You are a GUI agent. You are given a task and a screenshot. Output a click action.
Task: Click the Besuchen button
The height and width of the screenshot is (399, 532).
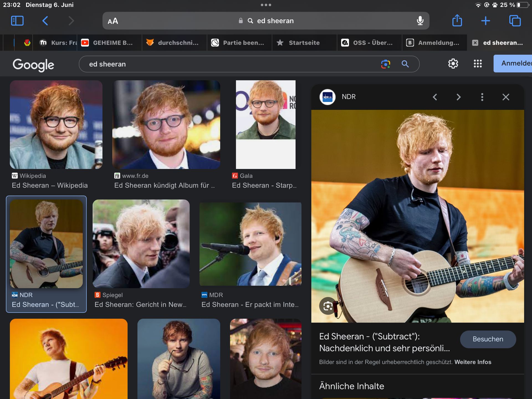(x=488, y=339)
